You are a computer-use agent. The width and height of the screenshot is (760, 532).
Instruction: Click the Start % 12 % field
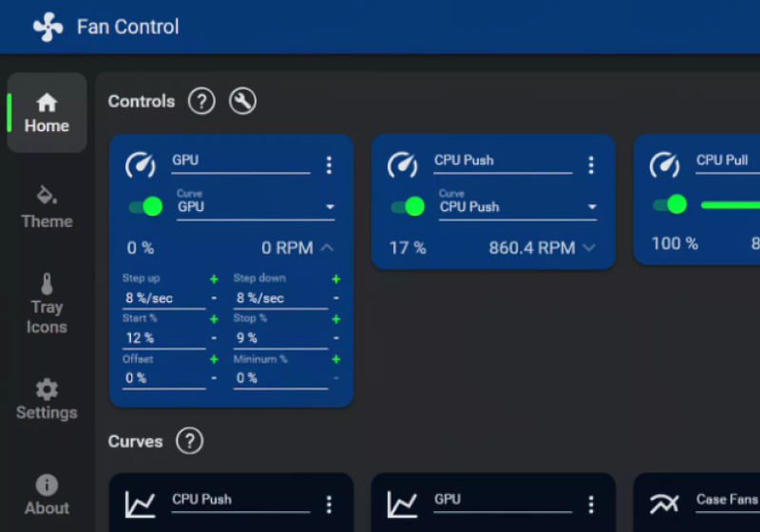pyautogui.click(x=163, y=338)
